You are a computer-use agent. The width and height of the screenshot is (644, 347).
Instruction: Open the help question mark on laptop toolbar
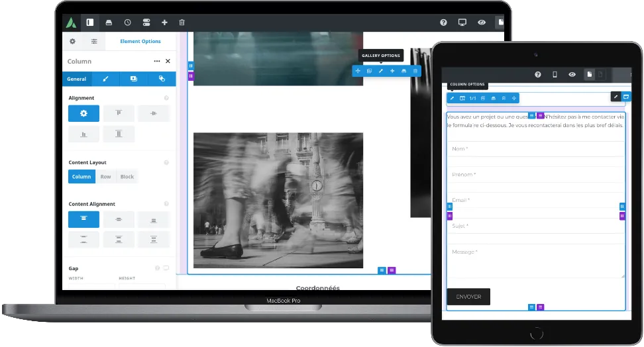tap(443, 23)
